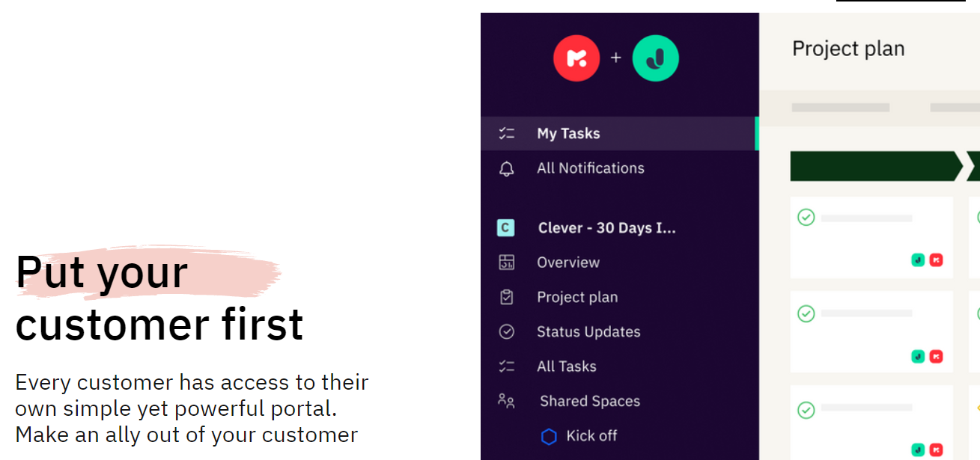Navigate to All Tasks in the sidebar

[566, 366]
